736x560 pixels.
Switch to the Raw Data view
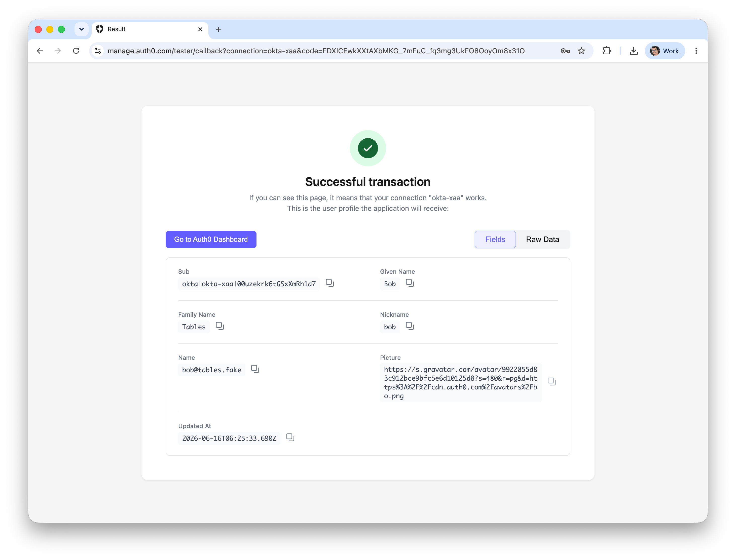(542, 239)
